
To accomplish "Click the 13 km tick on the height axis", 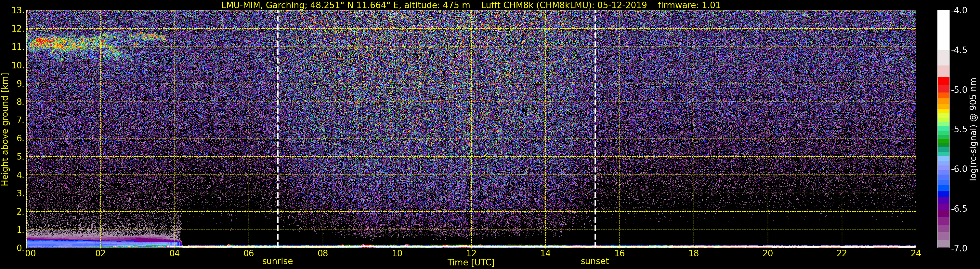I will point(18,11).
